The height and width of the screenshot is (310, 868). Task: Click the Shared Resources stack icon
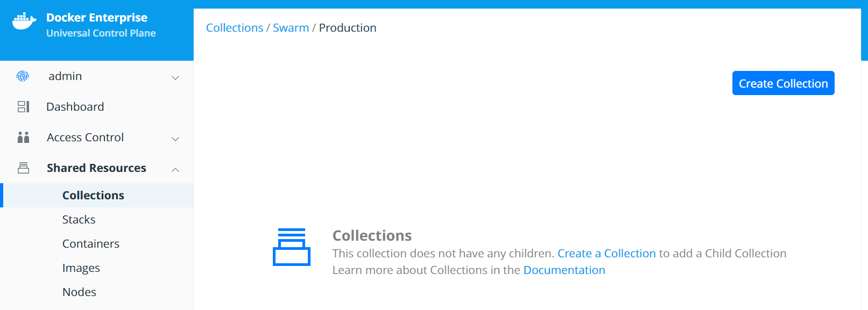click(23, 168)
